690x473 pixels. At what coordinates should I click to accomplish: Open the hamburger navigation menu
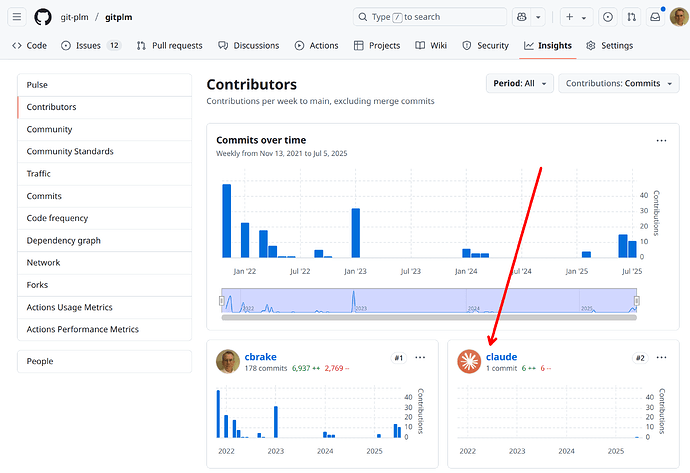17,17
